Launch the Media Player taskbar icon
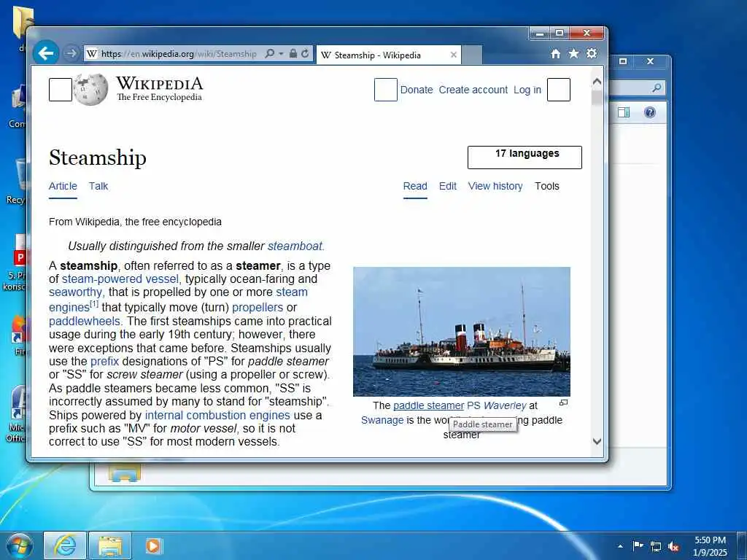The height and width of the screenshot is (560, 747). (154, 545)
